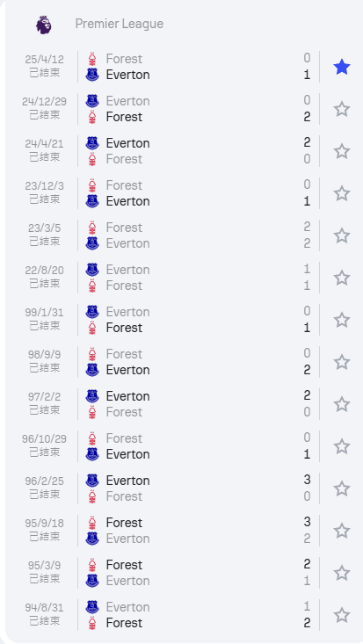Click star icon for 97/2/2 match
This screenshot has width=363, height=644.
click(x=342, y=404)
